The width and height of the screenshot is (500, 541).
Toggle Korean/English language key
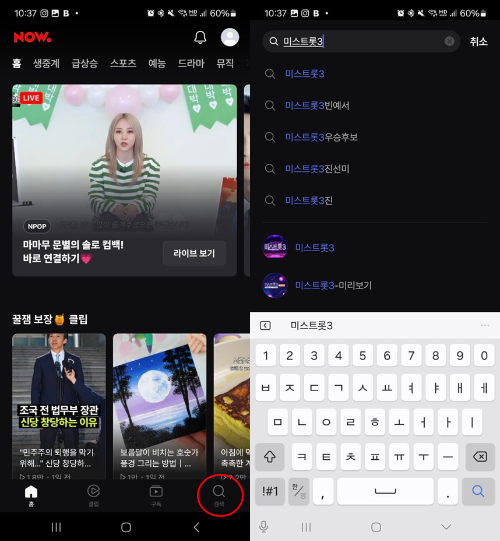(x=298, y=491)
